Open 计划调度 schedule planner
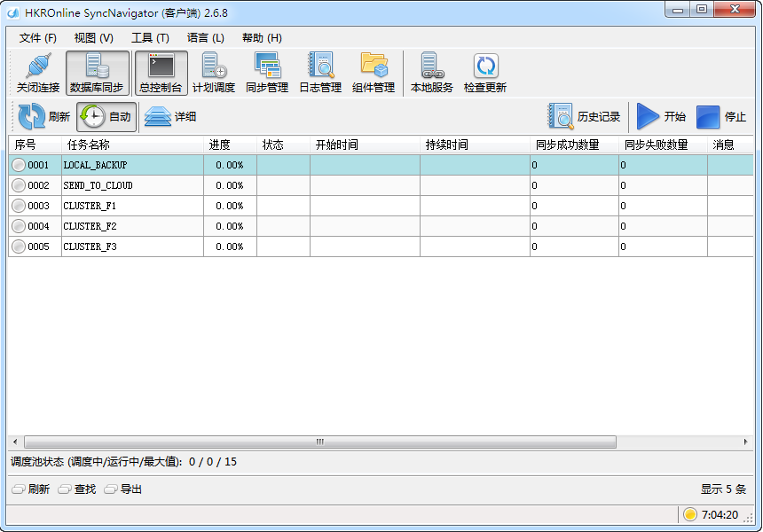The height and width of the screenshot is (532, 763). [x=214, y=73]
